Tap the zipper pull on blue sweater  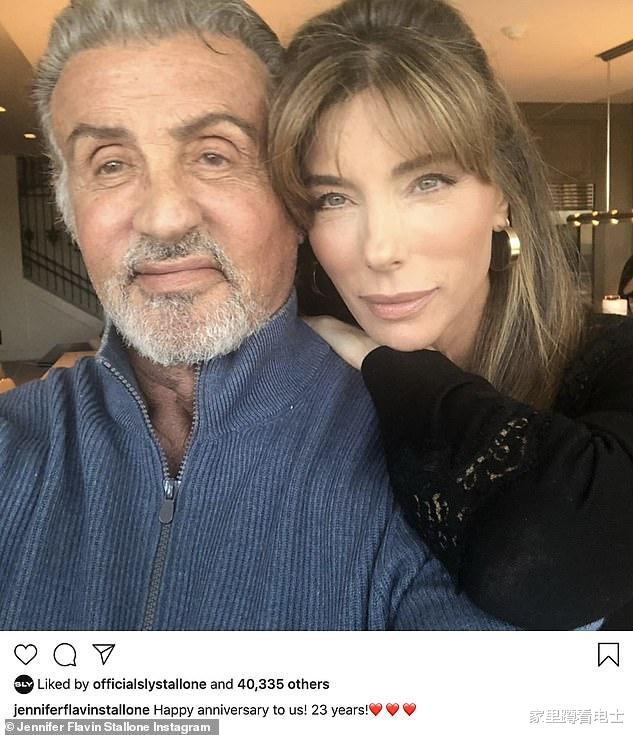click(x=167, y=502)
